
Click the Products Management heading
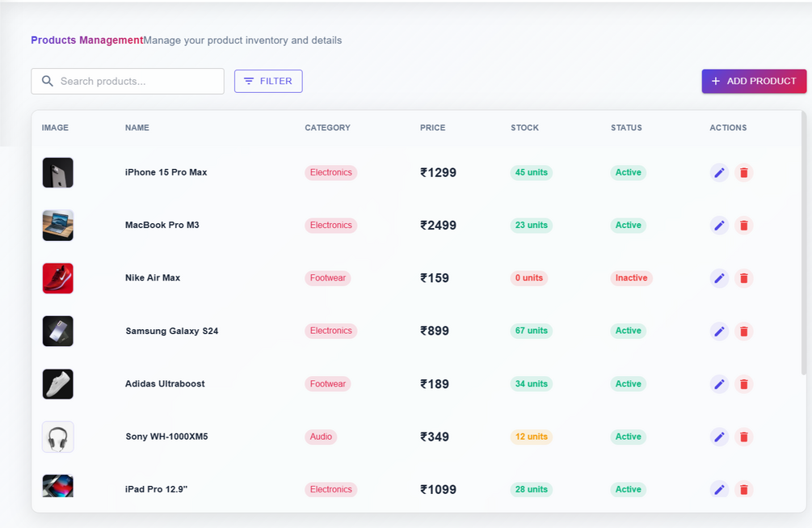[86, 40]
